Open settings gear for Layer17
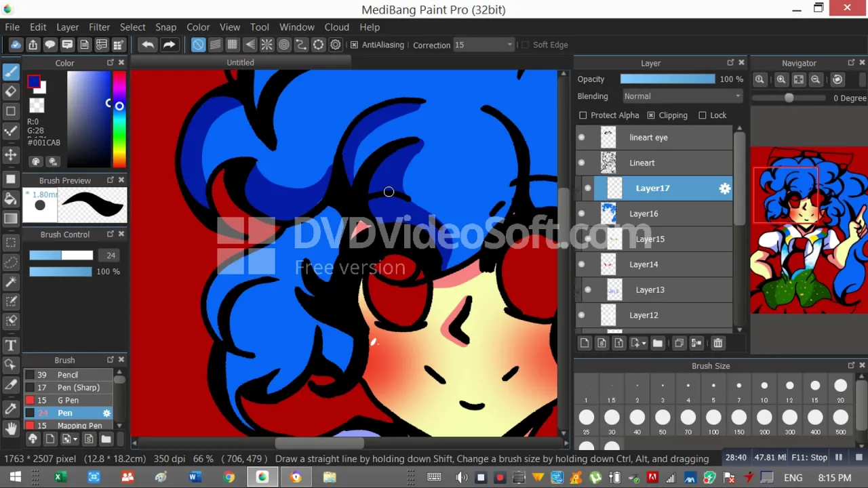The image size is (868, 488). (725, 188)
